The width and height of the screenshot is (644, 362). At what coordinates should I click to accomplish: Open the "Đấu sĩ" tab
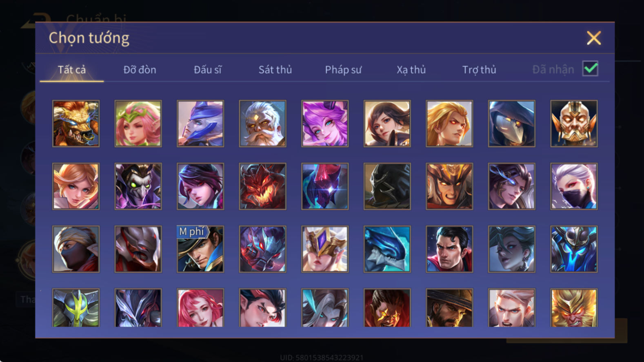pyautogui.click(x=207, y=70)
